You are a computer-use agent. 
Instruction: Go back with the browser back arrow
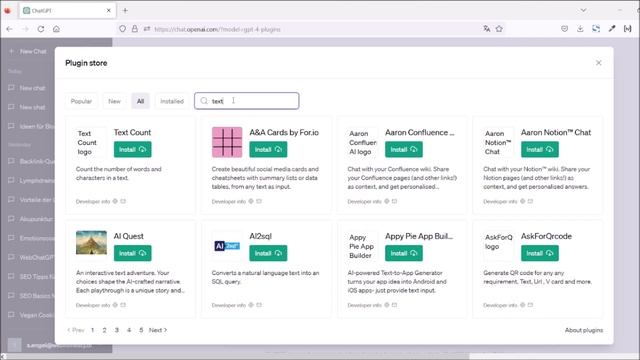(9, 29)
